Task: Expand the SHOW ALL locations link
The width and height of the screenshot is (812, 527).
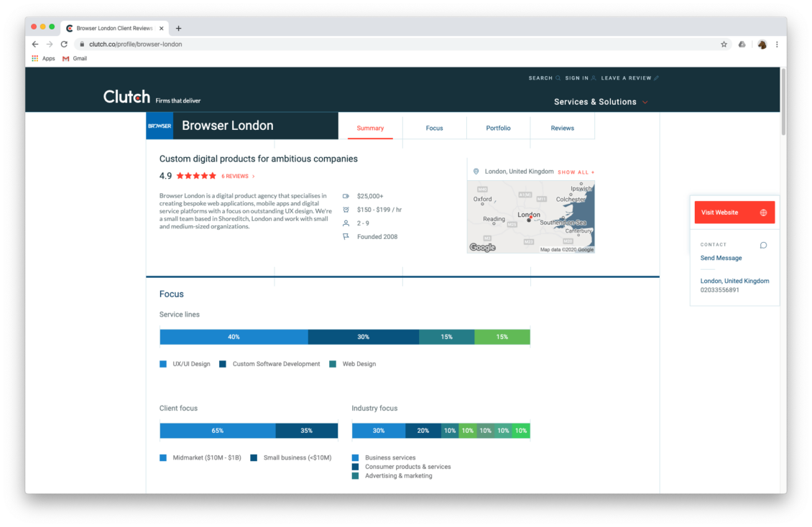Action: 574,172
